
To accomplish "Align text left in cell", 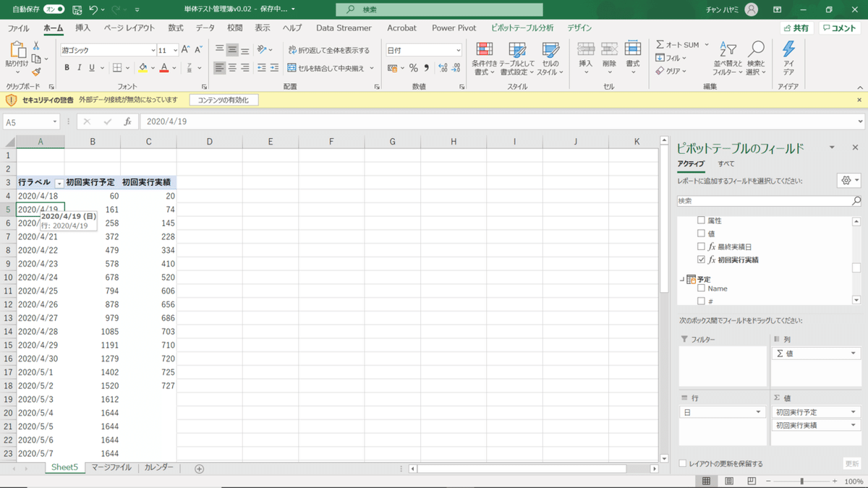I will click(220, 68).
